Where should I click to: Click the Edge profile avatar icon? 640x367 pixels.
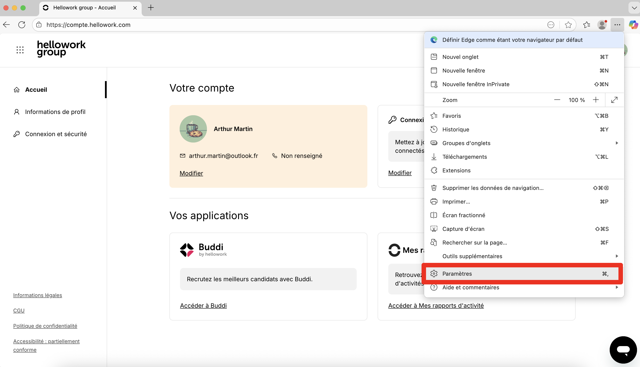coord(602,25)
